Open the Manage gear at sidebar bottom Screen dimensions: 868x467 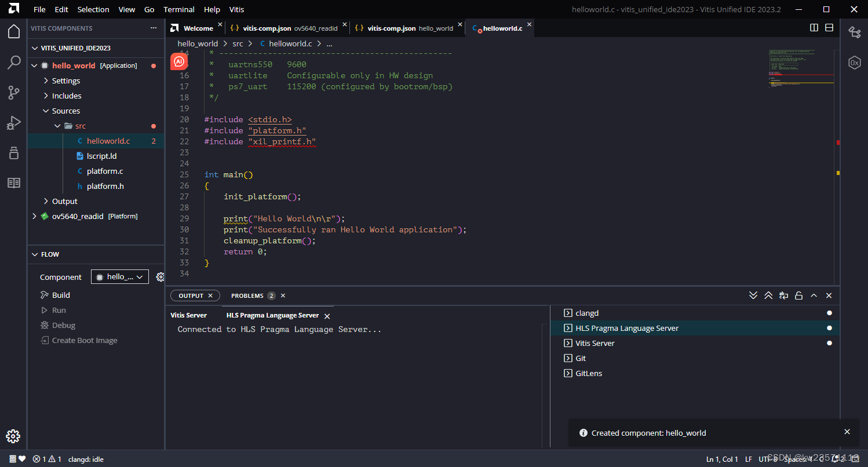click(x=14, y=436)
